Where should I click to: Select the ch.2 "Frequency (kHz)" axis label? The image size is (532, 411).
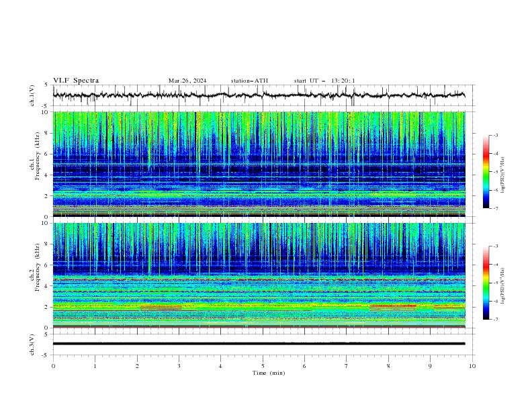pyautogui.click(x=37, y=267)
